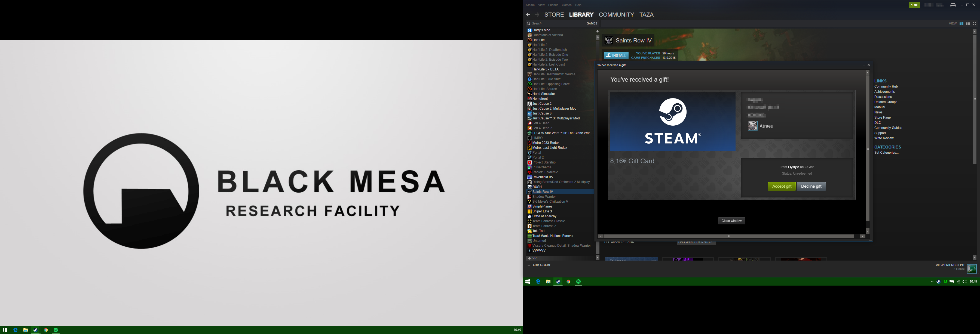Open the friends list avatar at bottom right
This screenshot has height=334, width=980.
point(972,269)
